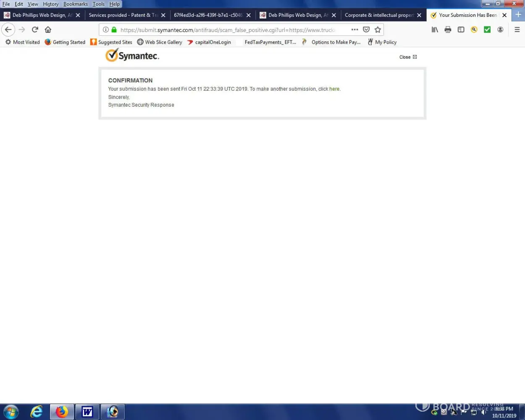This screenshot has height=420, width=525.
Task: Open the page actions three-dot menu
Action: coord(354,30)
